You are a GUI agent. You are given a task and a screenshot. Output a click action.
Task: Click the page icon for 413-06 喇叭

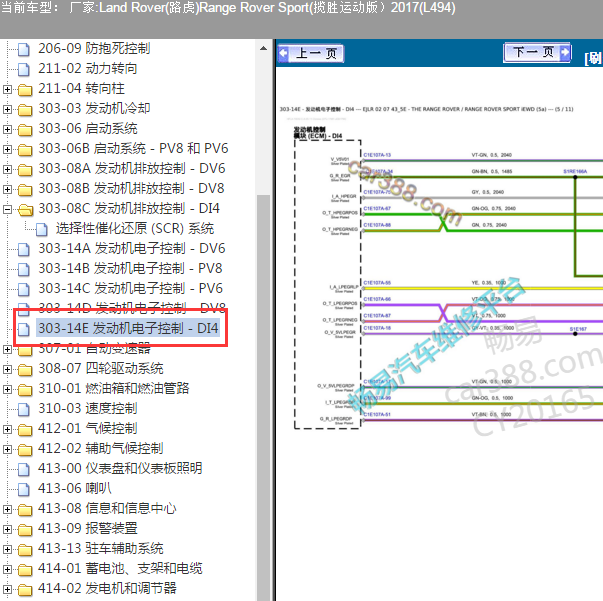point(24,489)
